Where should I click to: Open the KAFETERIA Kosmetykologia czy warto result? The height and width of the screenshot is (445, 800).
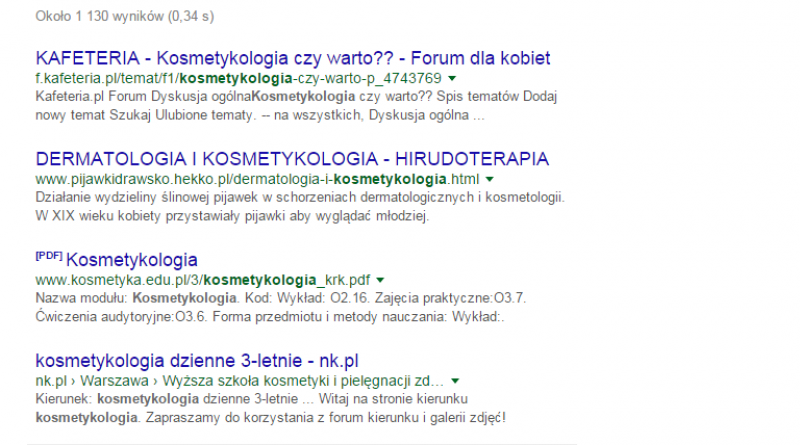point(293,58)
